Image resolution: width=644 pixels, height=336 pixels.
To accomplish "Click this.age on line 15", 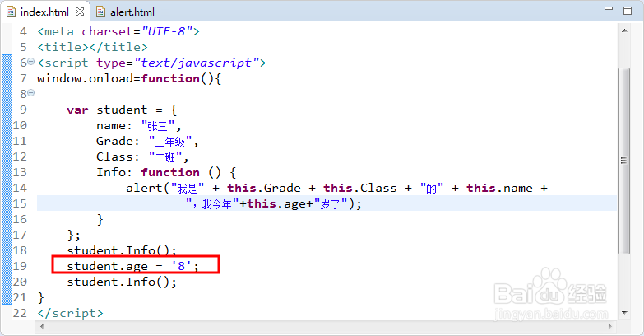I will [x=276, y=204].
